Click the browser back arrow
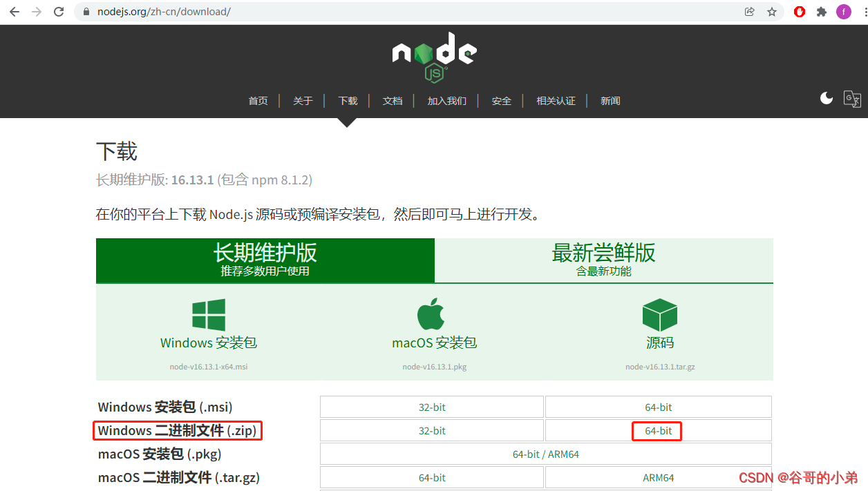Screen dimensions: 868x491 pos(14,12)
